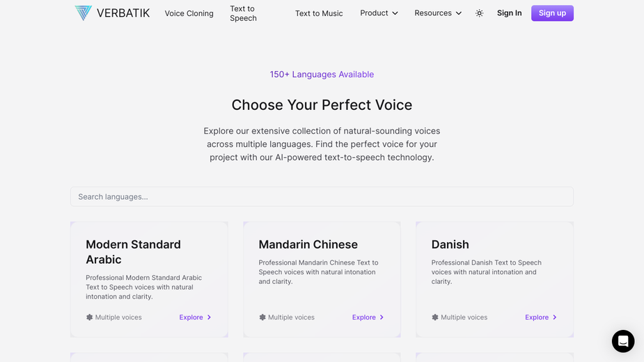Click the voices icon on Mandarin Chinese card
This screenshot has width=644, height=362.
(262, 317)
